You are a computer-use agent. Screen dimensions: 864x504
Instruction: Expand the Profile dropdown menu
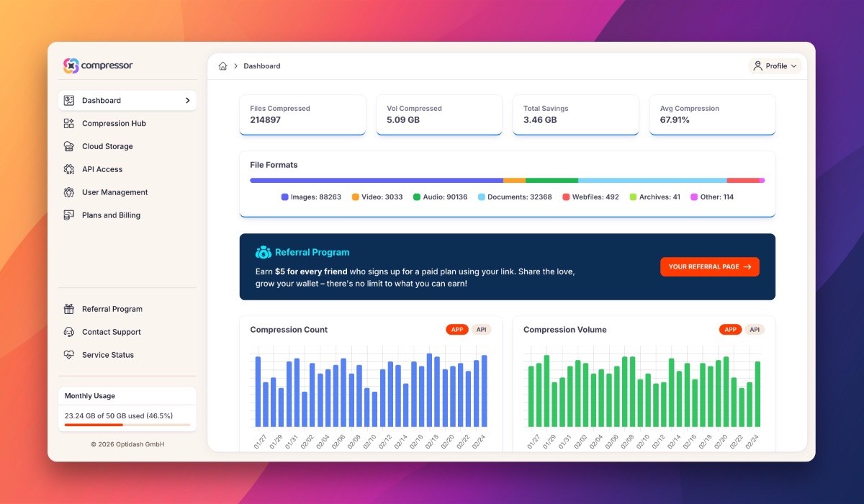775,66
